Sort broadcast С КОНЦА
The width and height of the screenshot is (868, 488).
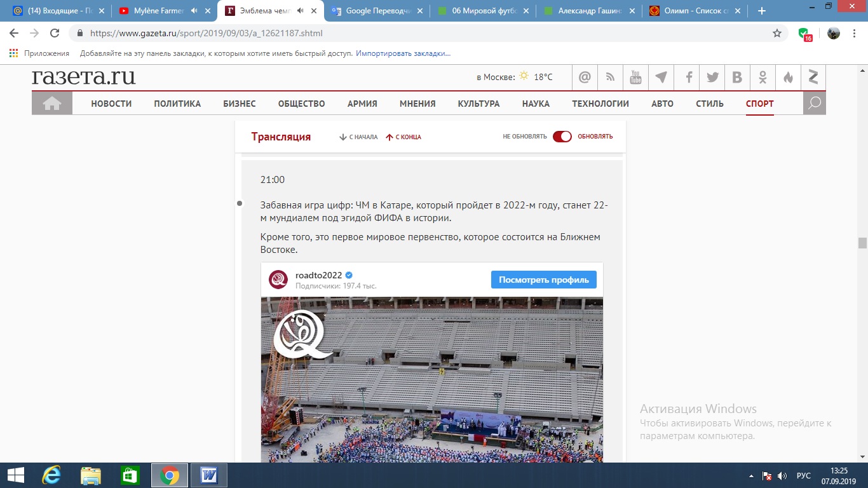[403, 137]
